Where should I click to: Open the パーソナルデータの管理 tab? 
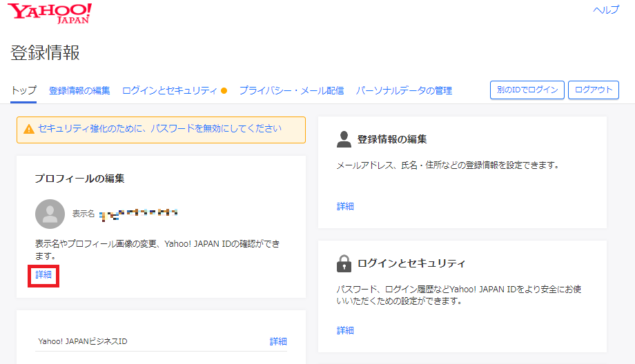pos(404,90)
